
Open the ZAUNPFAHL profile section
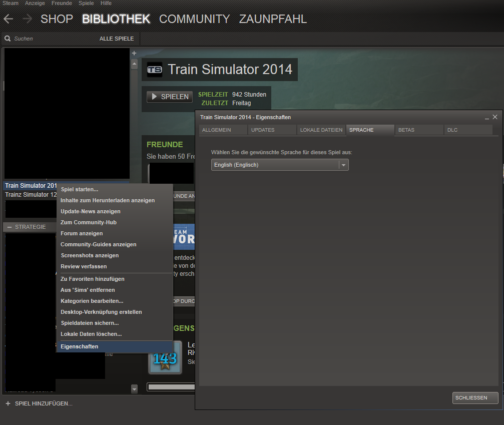click(273, 19)
